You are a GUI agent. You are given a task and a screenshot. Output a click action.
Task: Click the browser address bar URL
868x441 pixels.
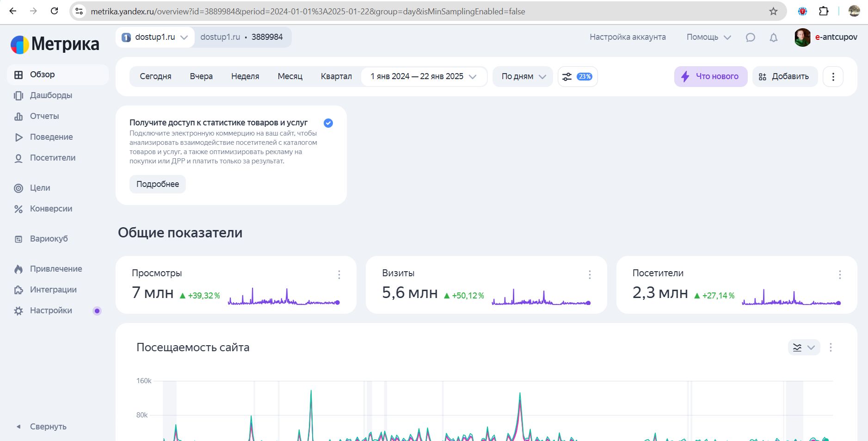click(x=308, y=12)
